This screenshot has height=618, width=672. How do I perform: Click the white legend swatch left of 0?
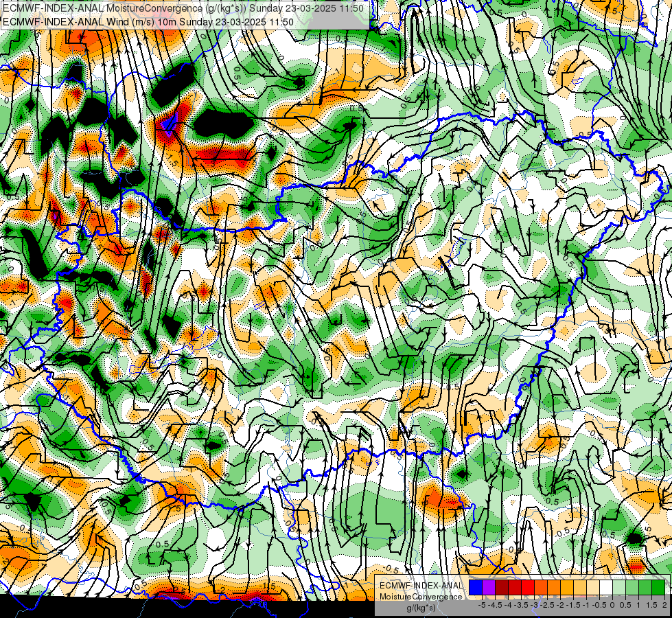[x=606, y=588]
